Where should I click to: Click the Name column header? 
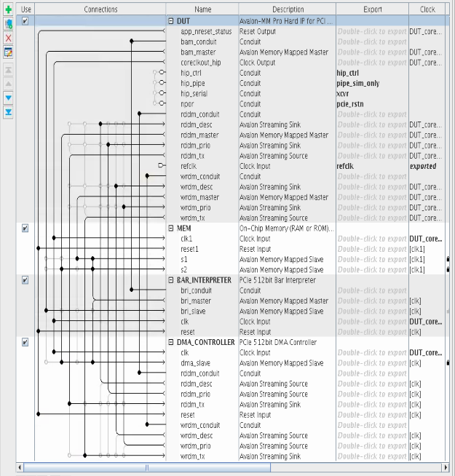click(202, 9)
